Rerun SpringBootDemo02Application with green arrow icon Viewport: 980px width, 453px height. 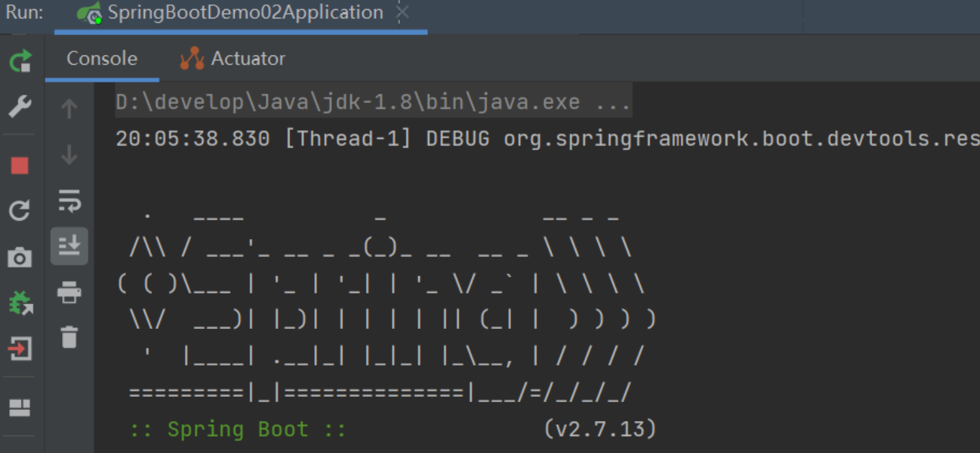pos(20,61)
